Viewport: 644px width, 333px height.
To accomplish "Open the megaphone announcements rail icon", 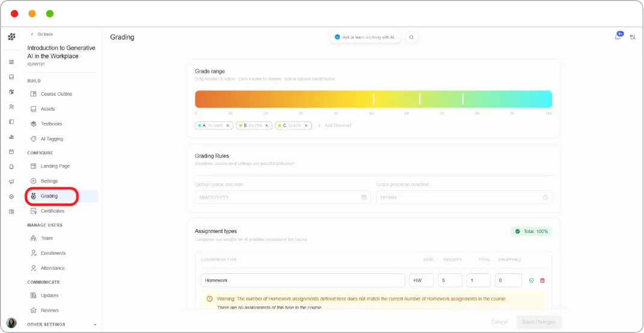I will (x=11, y=182).
